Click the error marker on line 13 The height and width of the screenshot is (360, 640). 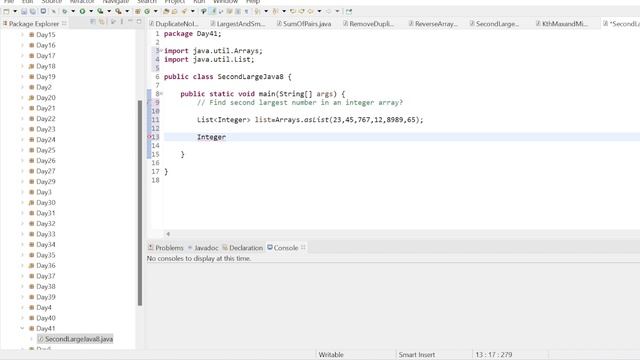click(x=149, y=137)
